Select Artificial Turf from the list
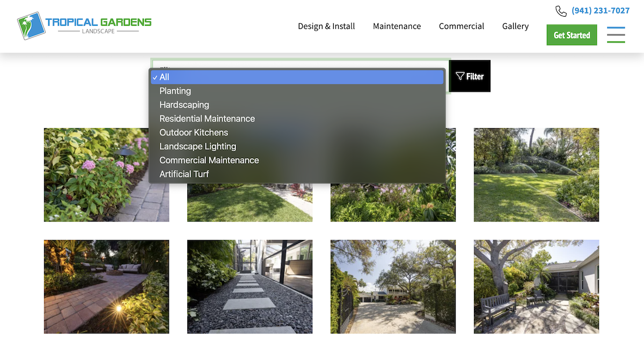The image size is (644, 348). (x=297, y=174)
